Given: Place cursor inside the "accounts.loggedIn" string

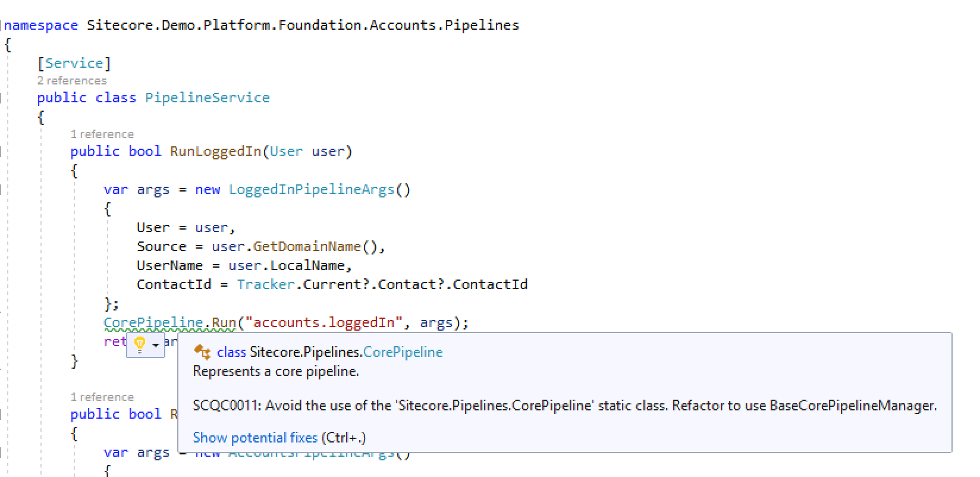Looking at the screenshot, I should coord(324,322).
